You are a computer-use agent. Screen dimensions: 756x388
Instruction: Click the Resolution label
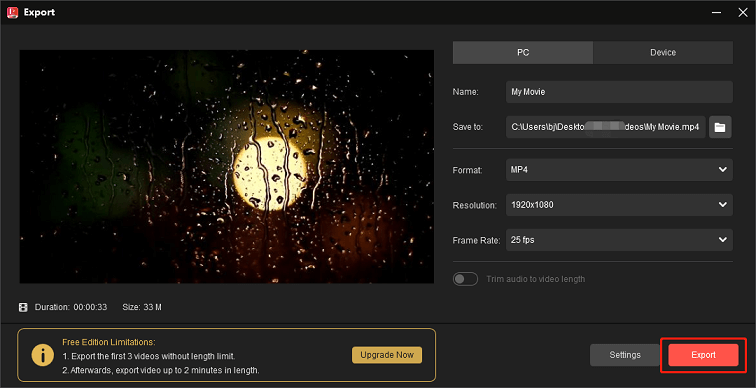tap(474, 205)
